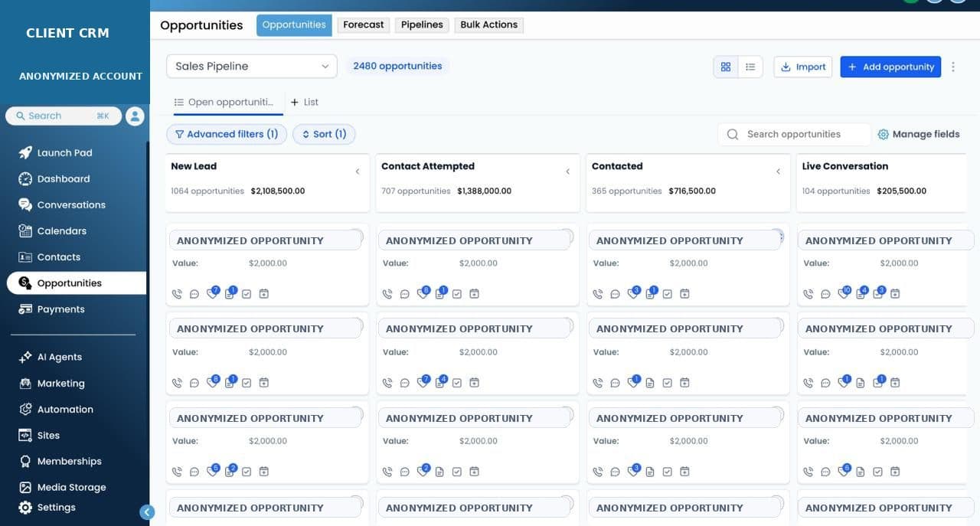Switch to board grid view
The height and width of the screenshot is (526, 980).
point(726,67)
